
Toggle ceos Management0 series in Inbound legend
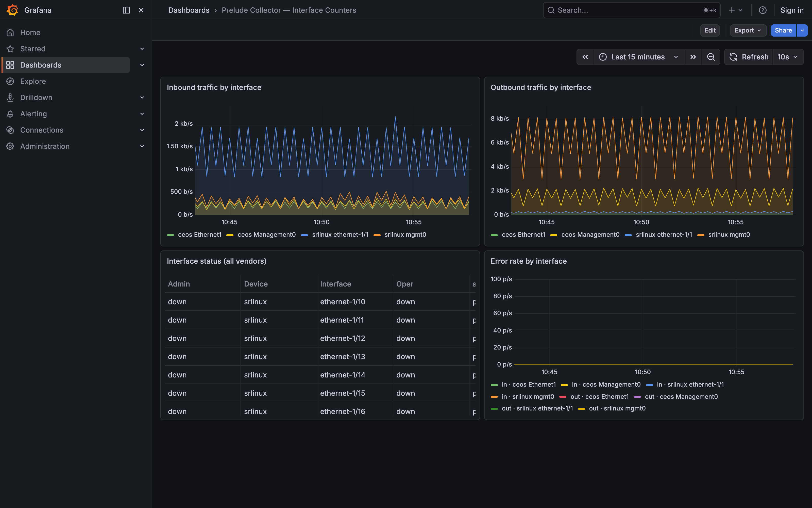[x=266, y=234]
